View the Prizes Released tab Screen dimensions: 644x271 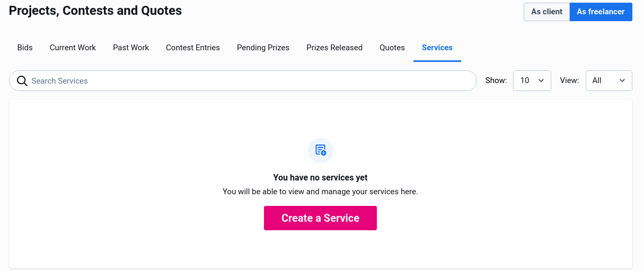pyautogui.click(x=334, y=48)
